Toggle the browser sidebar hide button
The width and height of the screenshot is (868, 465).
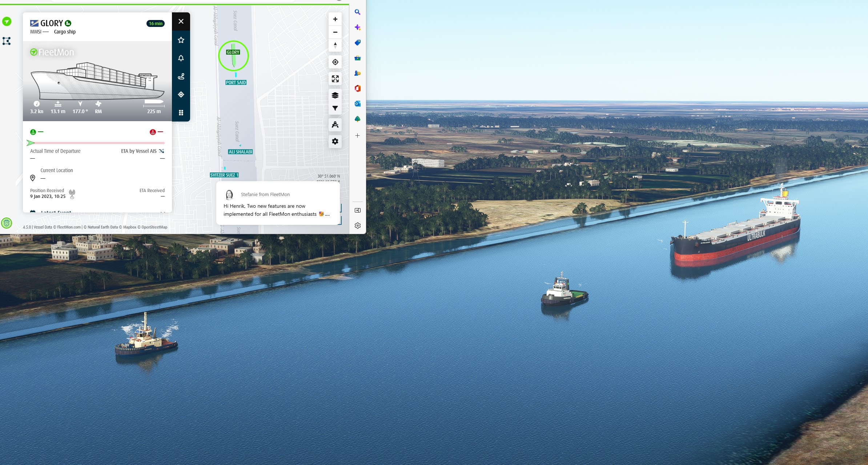click(358, 210)
